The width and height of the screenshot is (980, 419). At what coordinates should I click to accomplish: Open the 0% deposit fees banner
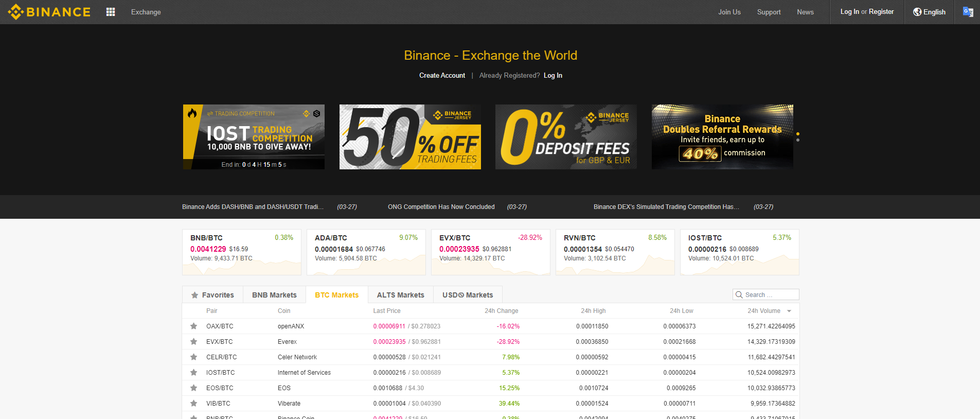(x=566, y=137)
